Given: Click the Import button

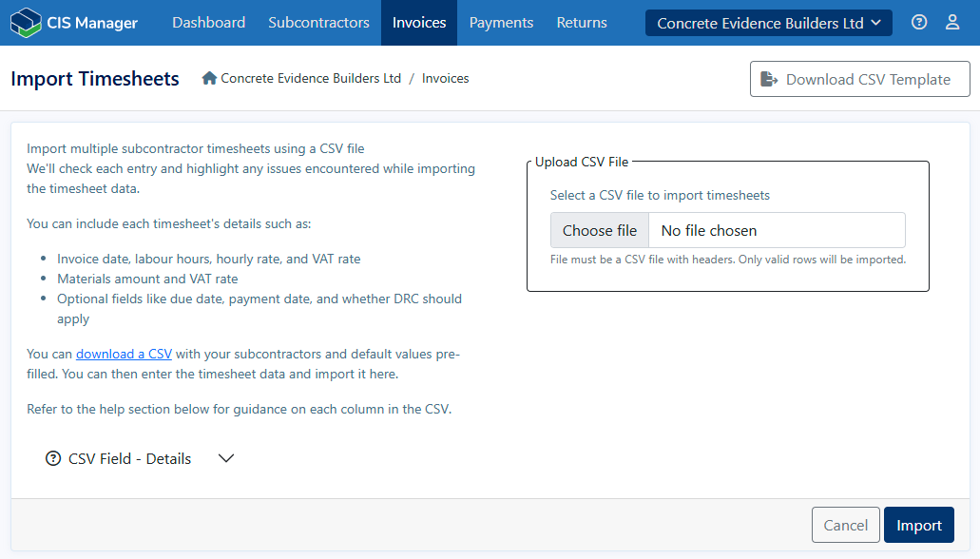Looking at the screenshot, I should (918, 525).
